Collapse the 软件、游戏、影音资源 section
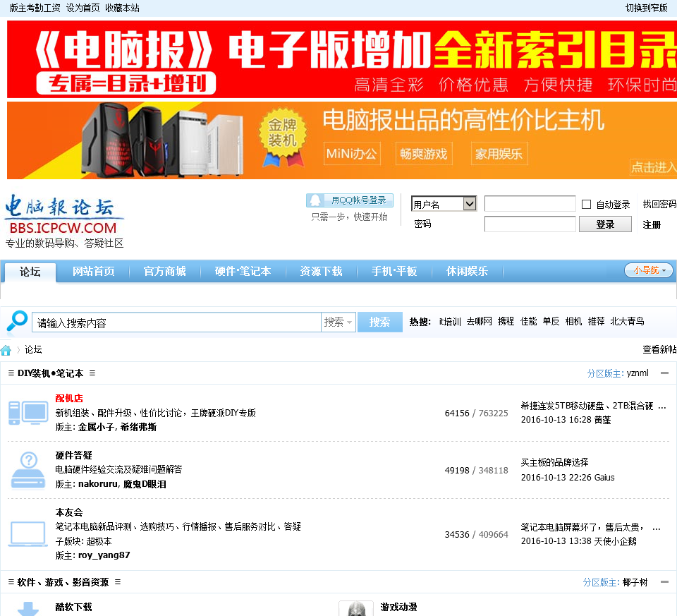The width and height of the screenshot is (677, 616). [x=664, y=582]
